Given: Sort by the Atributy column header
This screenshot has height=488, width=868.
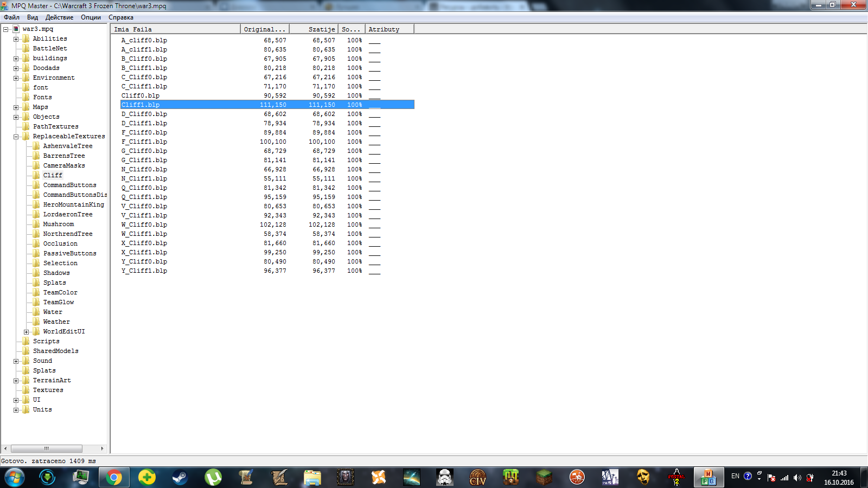Looking at the screenshot, I should 390,29.
